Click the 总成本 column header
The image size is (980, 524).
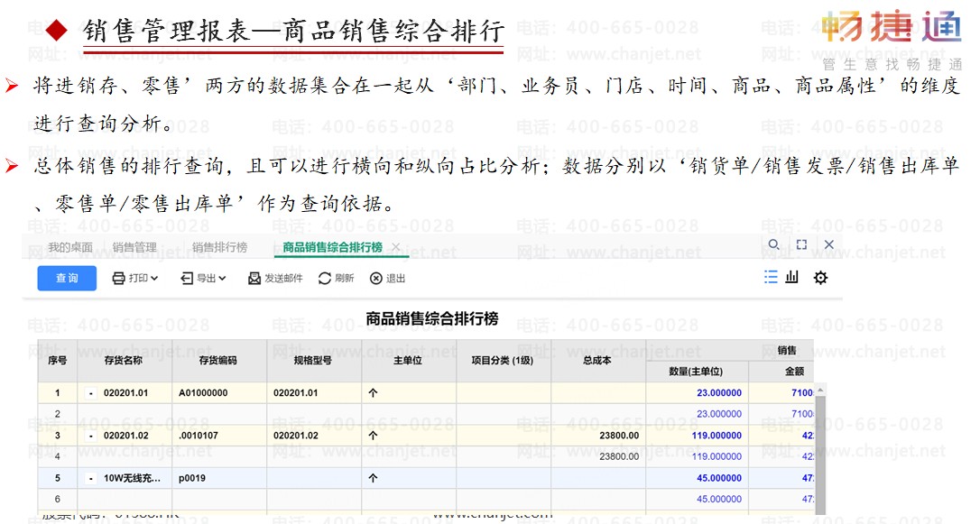pos(597,361)
